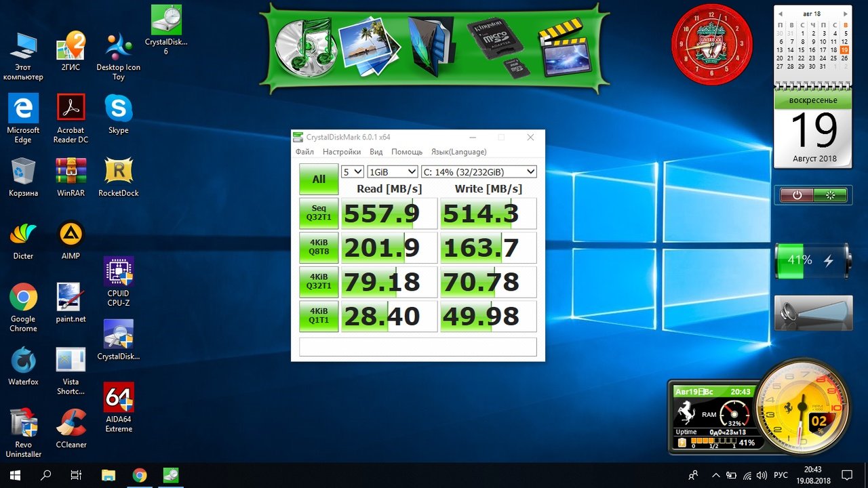The width and height of the screenshot is (868, 488).
Task: Open CrystalDisk... icon with magnifier
Action: (x=119, y=340)
